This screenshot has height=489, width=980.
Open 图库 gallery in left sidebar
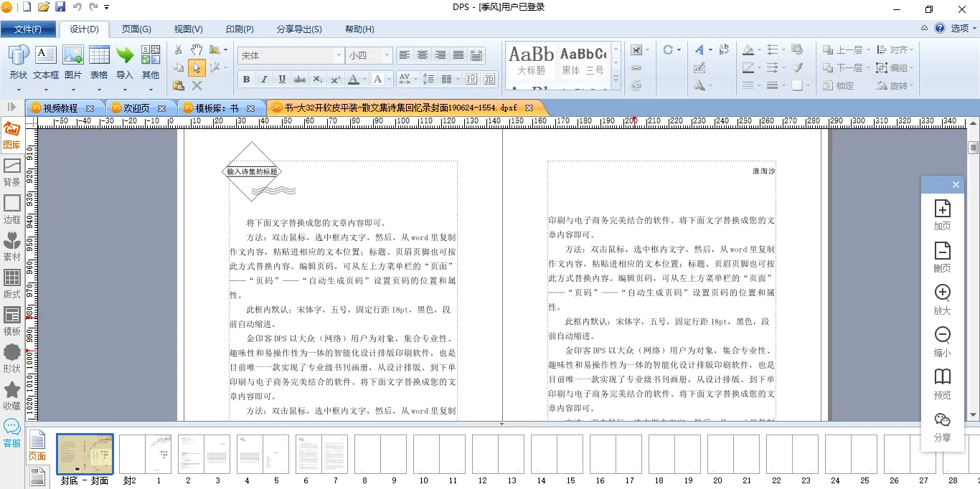[12, 135]
